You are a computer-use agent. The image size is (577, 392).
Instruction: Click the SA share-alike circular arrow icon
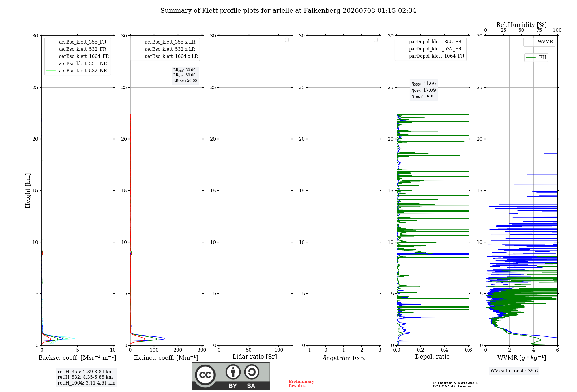252,372
